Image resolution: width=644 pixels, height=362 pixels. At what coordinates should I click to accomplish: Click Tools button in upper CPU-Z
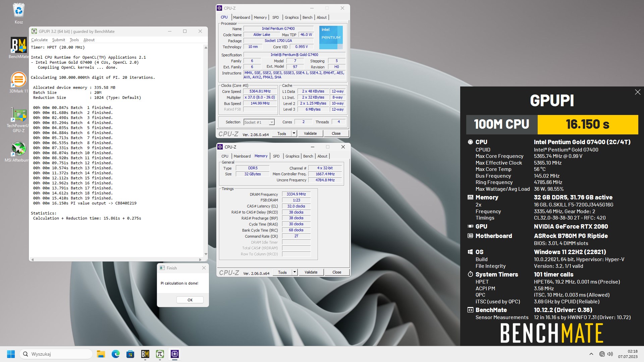pyautogui.click(x=282, y=133)
